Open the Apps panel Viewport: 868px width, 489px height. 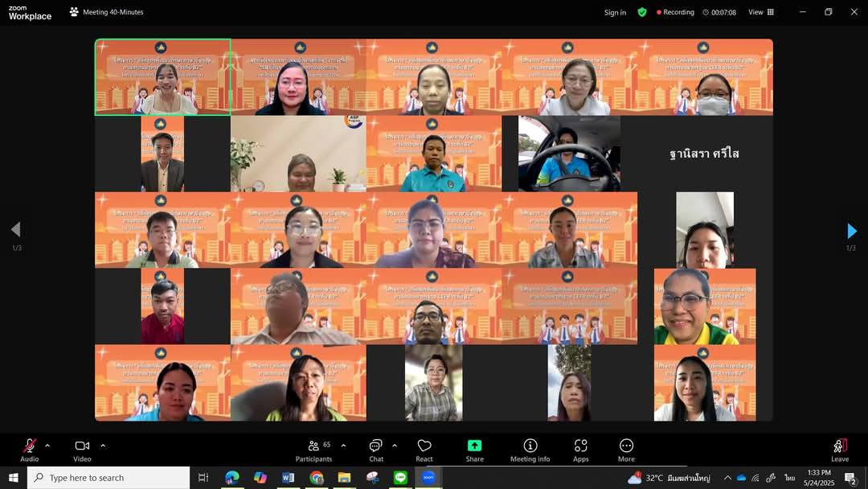click(x=580, y=449)
